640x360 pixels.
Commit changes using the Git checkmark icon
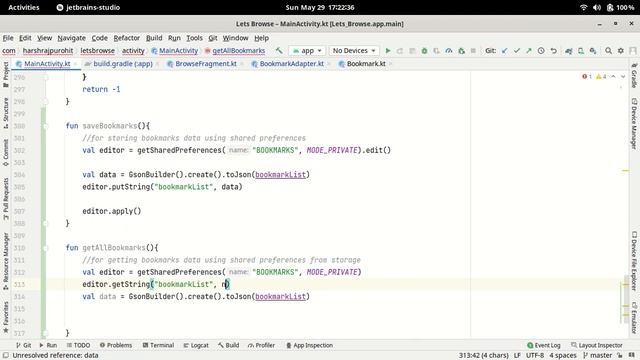click(x=517, y=51)
